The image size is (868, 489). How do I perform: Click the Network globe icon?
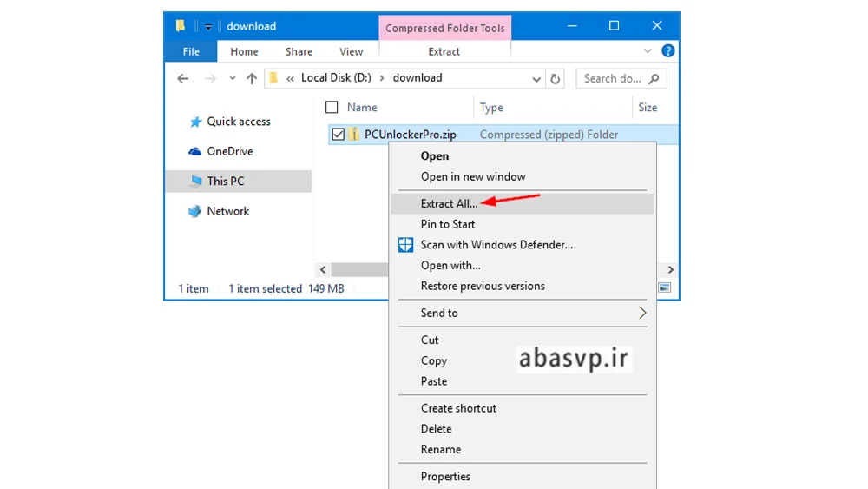click(194, 211)
